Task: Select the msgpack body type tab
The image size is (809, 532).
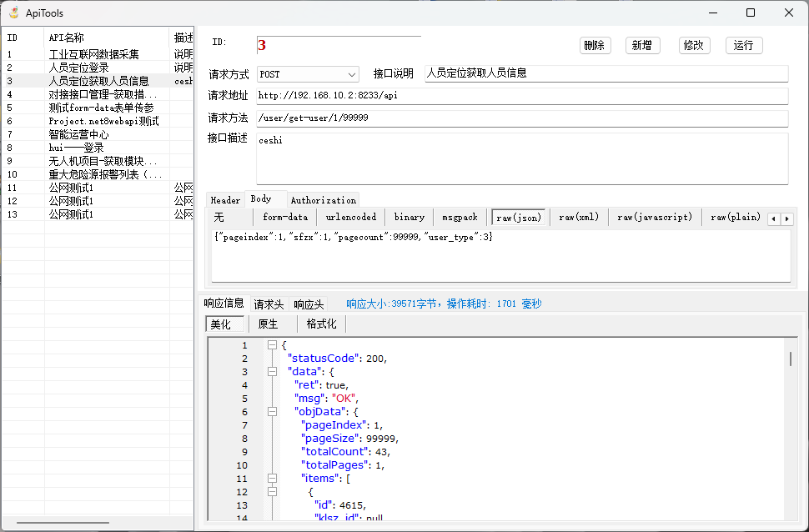Action: [460, 218]
